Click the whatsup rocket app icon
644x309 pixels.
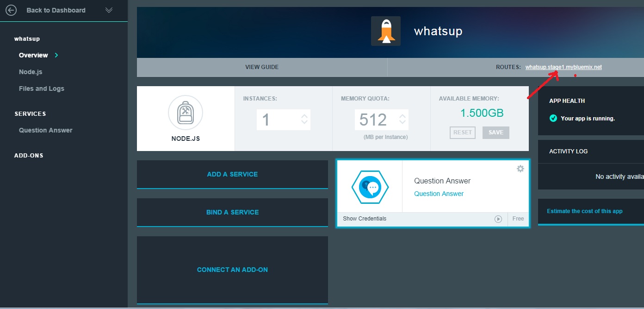coord(385,31)
